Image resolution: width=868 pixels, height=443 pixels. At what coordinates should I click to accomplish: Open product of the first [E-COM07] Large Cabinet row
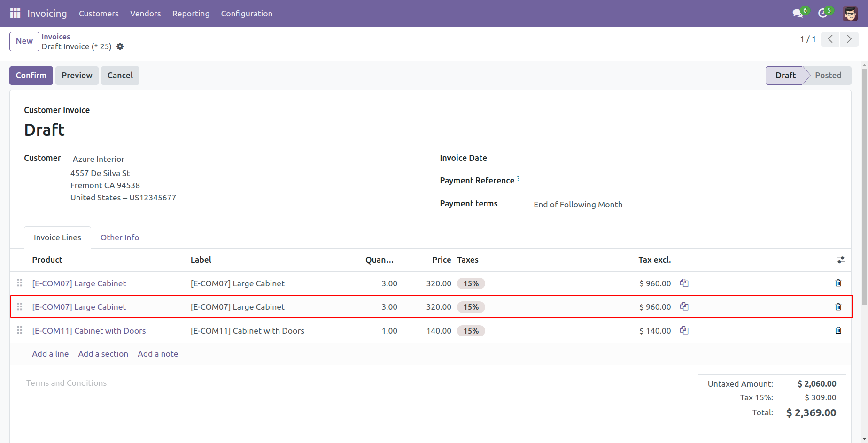click(x=79, y=283)
